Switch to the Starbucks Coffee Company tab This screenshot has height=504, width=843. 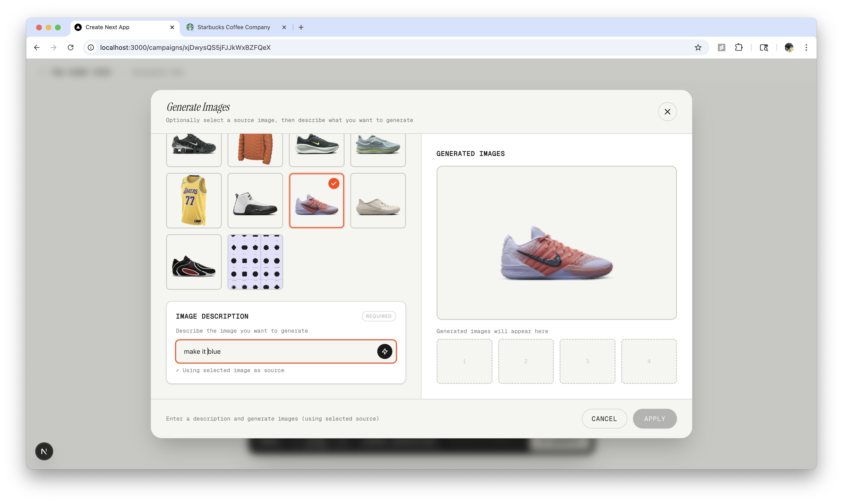pyautogui.click(x=233, y=27)
